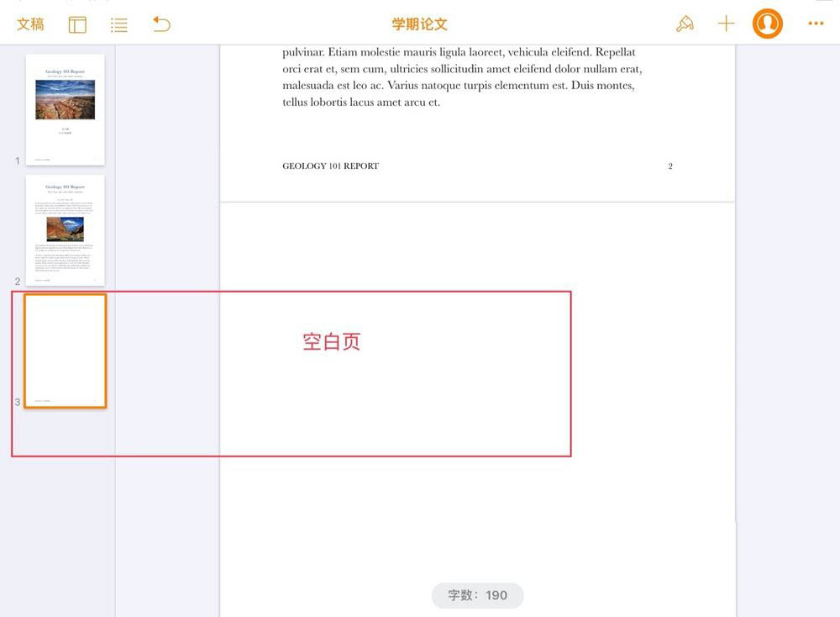
Task: Click the footer page number 2
Action: click(x=670, y=166)
